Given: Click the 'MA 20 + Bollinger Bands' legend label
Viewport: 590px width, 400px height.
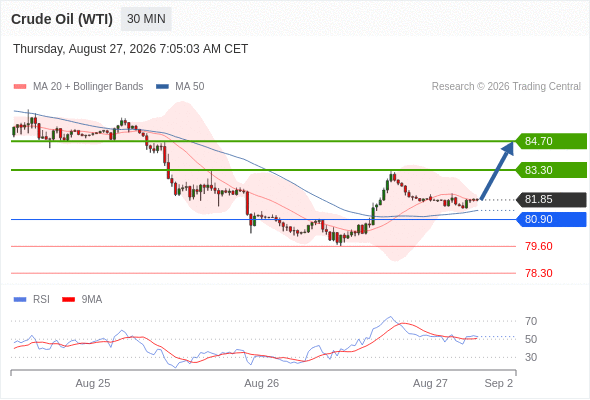Looking at the screenshot, I should click(88, 87).
